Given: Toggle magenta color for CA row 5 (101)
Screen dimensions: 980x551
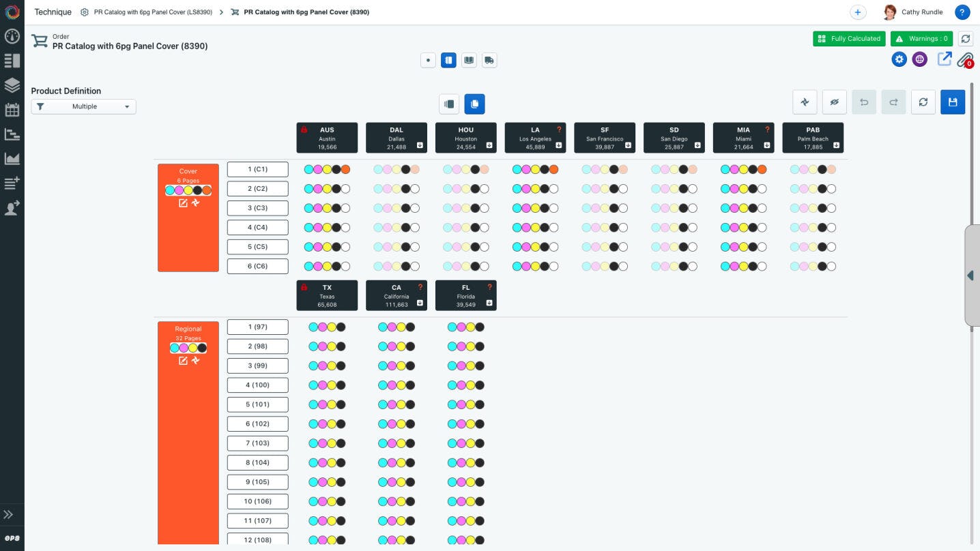Looking at the screenshot, I should (x=392, y=404).
